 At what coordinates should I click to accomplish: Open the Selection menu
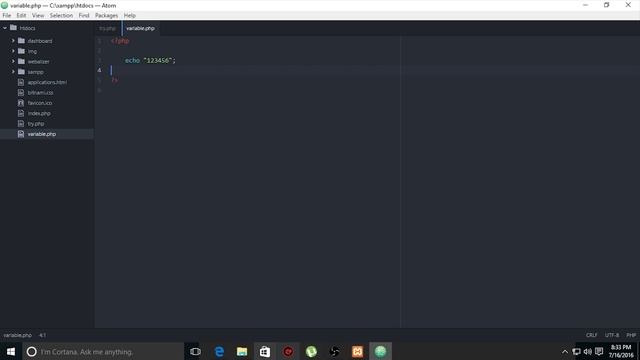click(x=61, y=16)
